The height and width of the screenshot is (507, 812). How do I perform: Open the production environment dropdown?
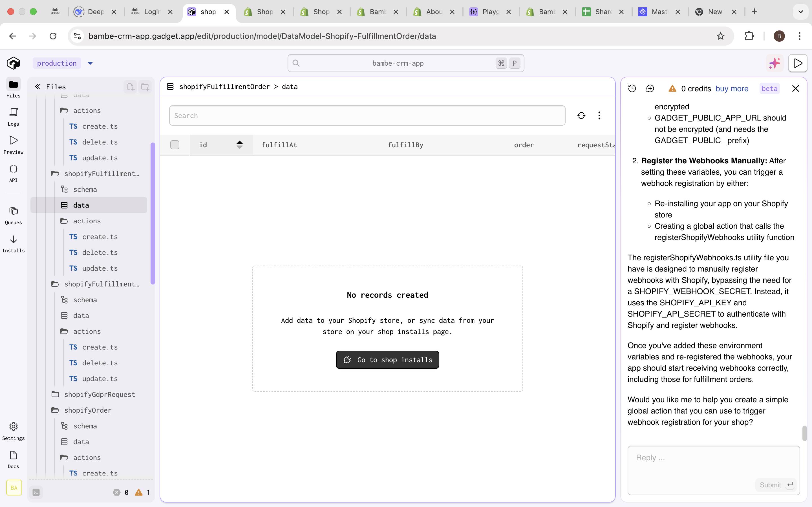(x=90, y=63)
